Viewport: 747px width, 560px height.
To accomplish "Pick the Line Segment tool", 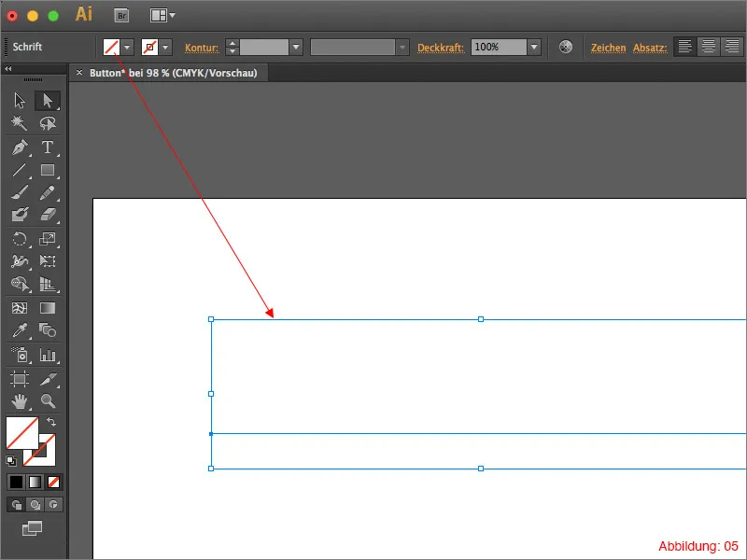I will [20, 170].
